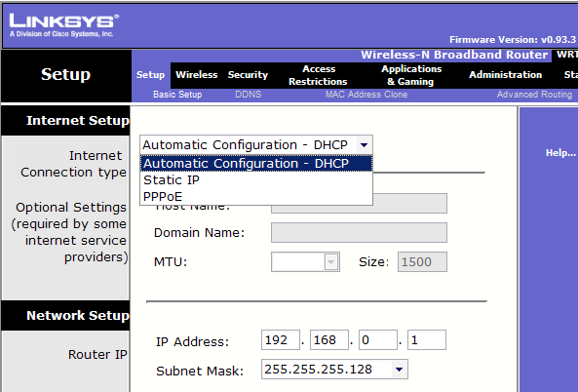Click the Subnet Mask: label
The image size is (578, 392).
coord(200,371)
